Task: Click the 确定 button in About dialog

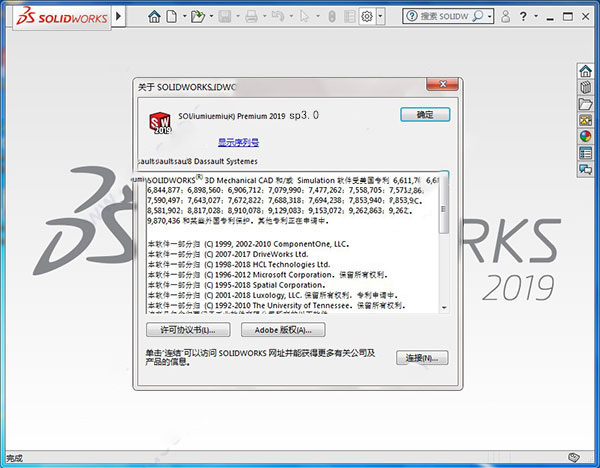Action: pyautogui.click(x=425, y=114)
